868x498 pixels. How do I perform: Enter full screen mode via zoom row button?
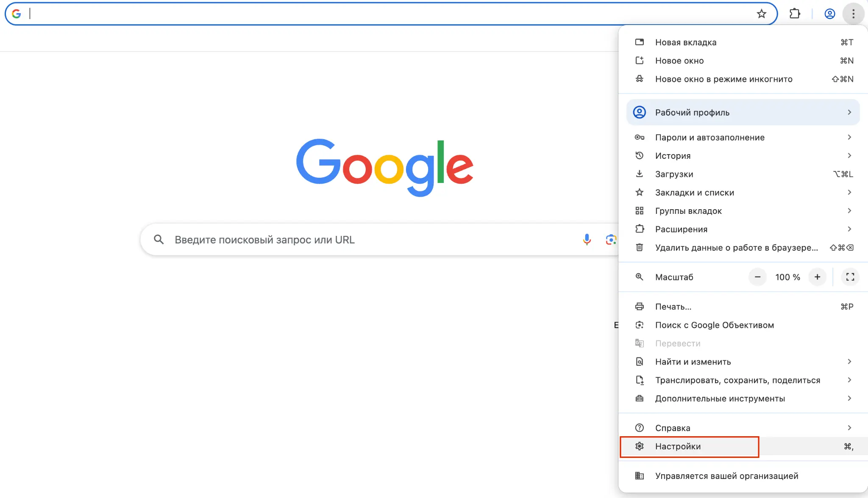coord(850,277)
